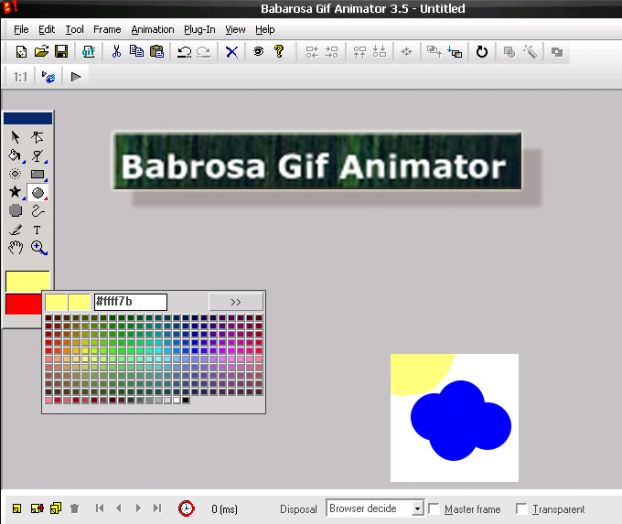622x524 pixels.
Task: Select the dotted circle selection tool
Action: coord(15,174)
